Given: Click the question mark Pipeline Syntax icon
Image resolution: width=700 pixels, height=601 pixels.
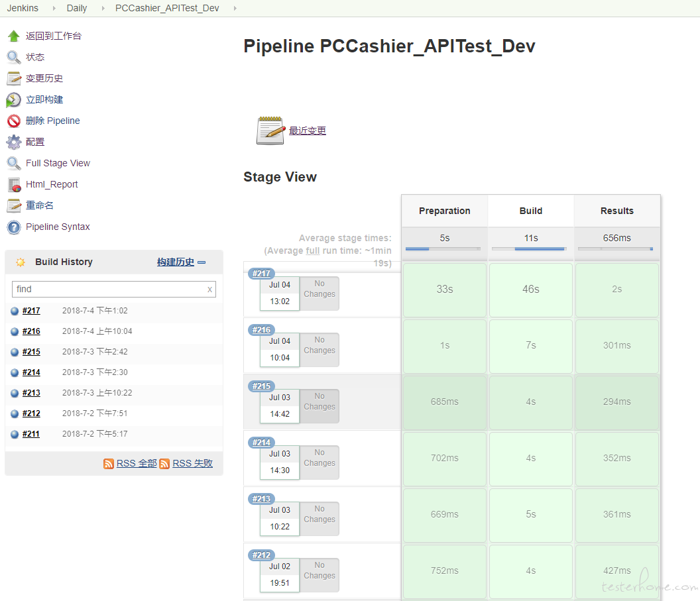Looking at the screenshot, I should (x=14, y=227).
